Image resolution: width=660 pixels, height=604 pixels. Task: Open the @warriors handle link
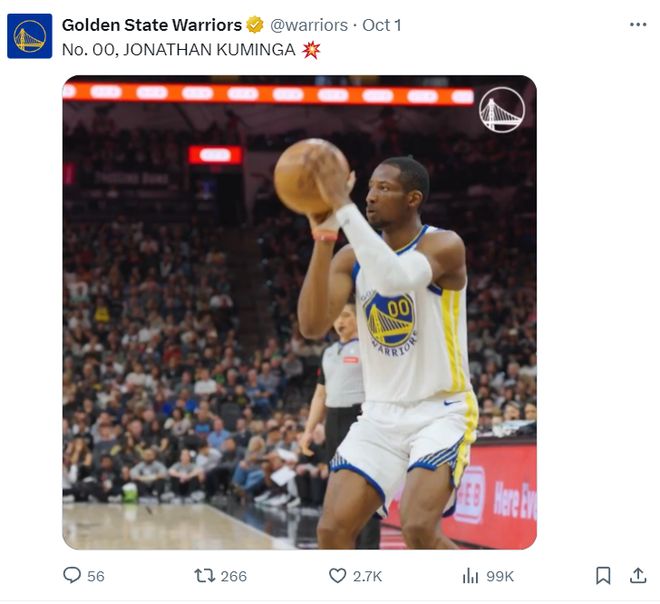tap(309, 25)
